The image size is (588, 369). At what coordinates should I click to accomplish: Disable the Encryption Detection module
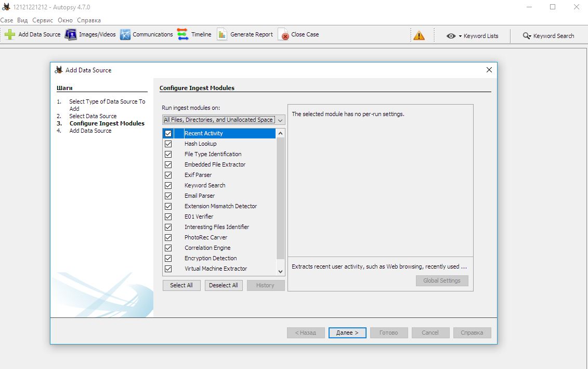[168, 258]
